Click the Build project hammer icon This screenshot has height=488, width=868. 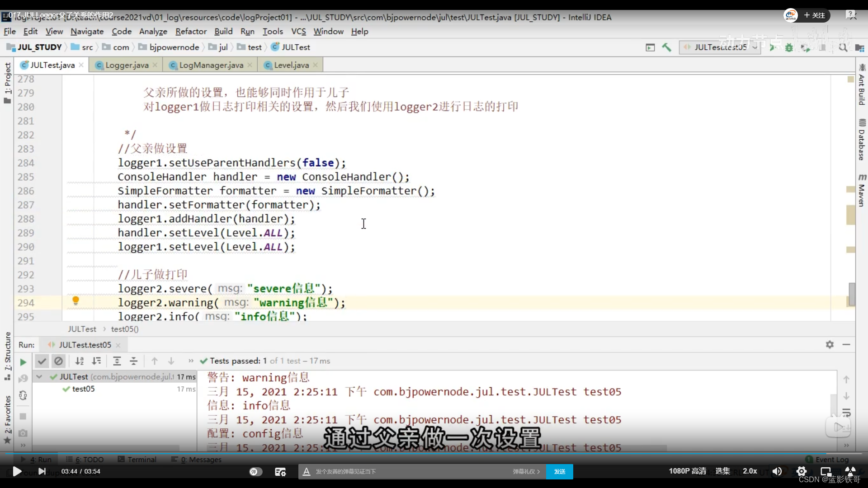coord(666,47)
